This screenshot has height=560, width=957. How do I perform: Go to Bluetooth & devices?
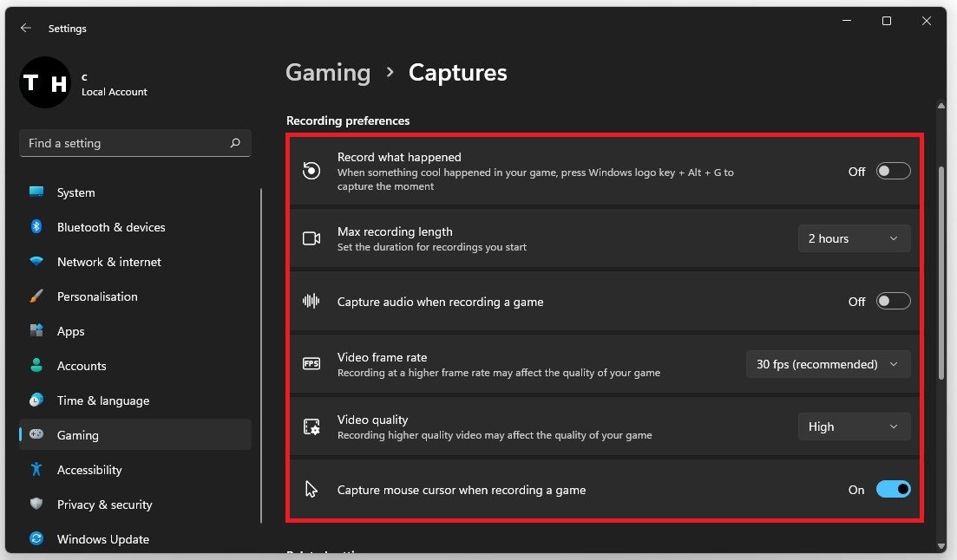coord(134,227)
